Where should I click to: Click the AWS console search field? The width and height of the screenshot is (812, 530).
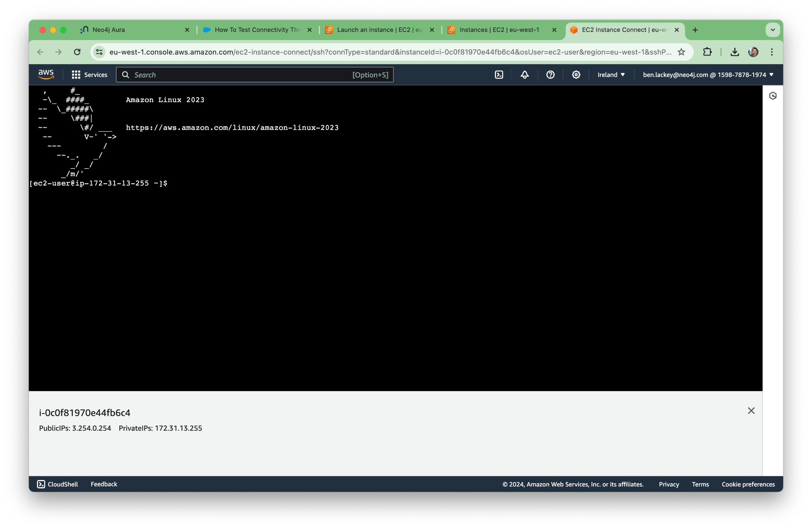[x=255, y=75]
